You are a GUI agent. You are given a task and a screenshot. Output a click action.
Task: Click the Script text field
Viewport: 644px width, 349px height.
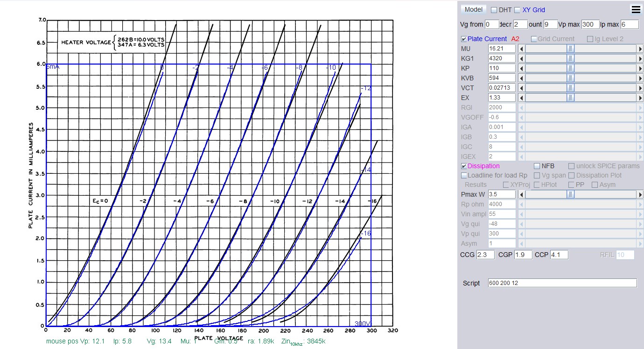click(x=562, y=283)
